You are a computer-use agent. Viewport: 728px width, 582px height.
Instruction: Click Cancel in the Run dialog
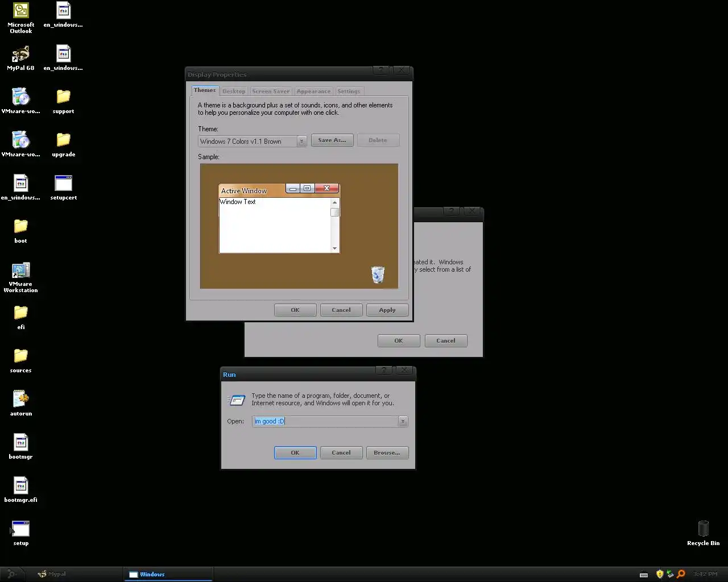pos(341,452)
